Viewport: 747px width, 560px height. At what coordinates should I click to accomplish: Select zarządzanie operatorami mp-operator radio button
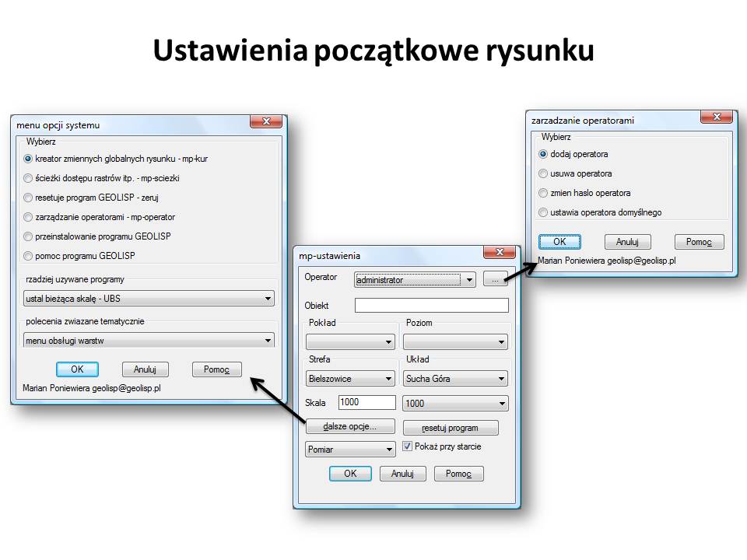coord(99,217)
